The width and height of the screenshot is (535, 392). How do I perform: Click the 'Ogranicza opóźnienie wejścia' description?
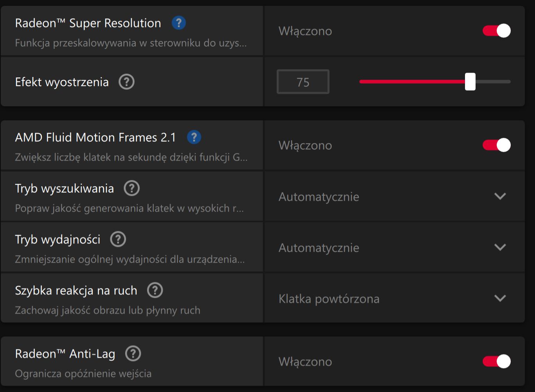[83, 374]
